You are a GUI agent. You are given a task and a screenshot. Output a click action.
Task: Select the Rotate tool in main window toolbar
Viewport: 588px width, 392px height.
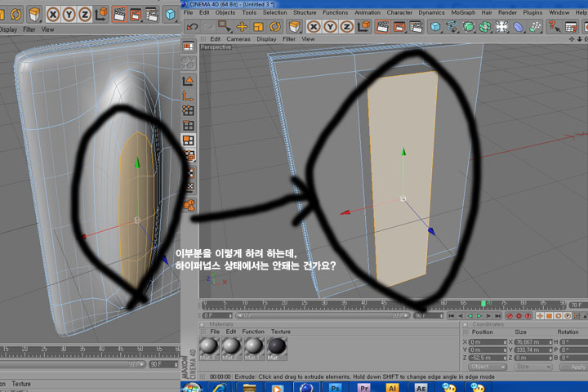click(275, 27)
